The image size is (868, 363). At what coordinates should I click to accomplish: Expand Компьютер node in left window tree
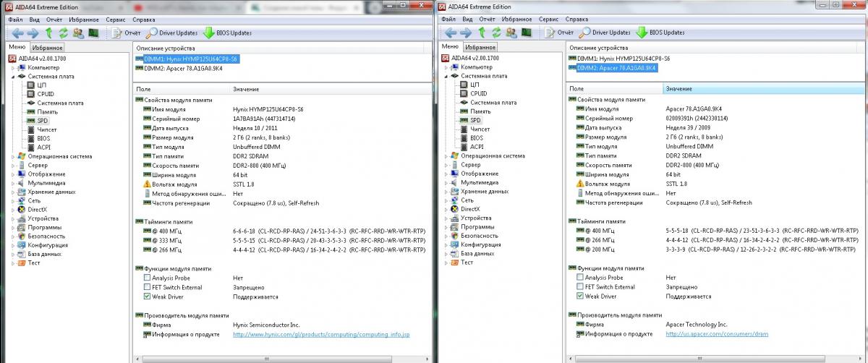click(12, 67)
